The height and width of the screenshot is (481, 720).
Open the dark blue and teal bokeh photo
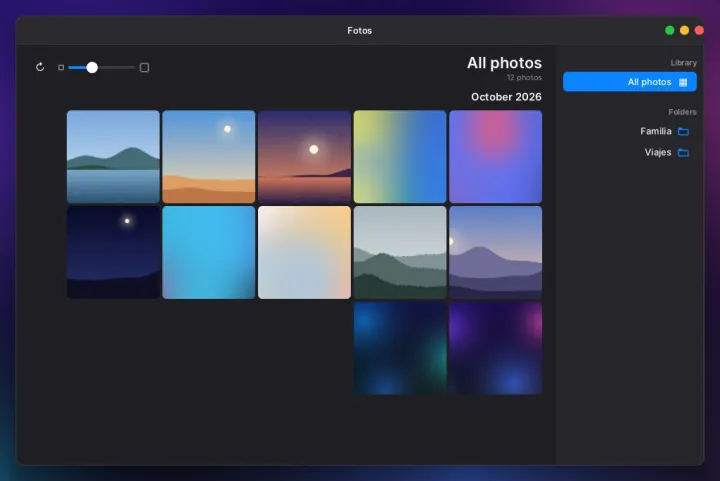click(400, 348)
